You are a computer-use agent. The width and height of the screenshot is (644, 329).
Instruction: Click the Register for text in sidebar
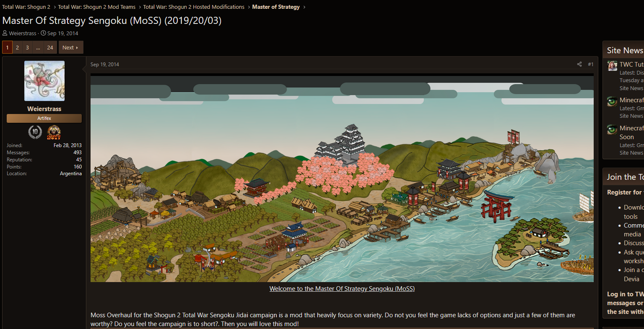(625, 192)
